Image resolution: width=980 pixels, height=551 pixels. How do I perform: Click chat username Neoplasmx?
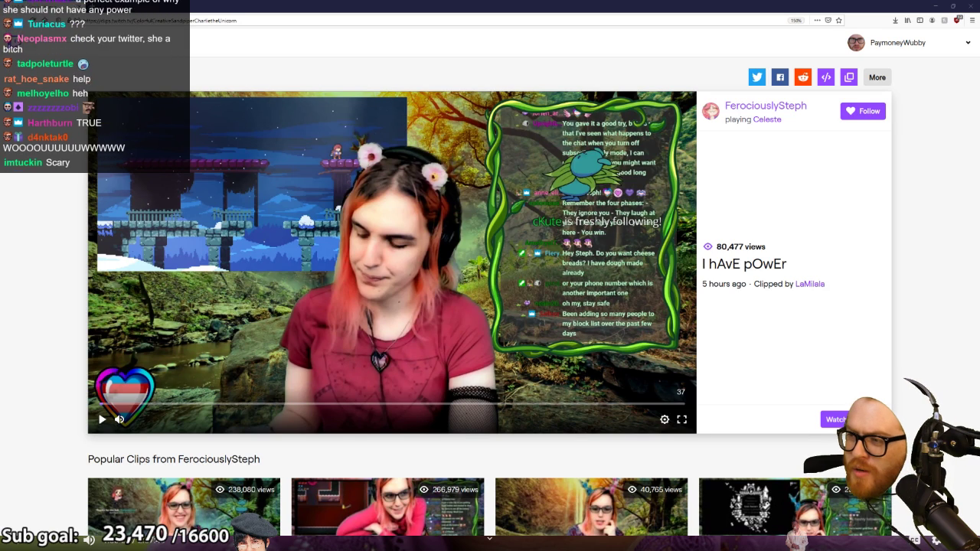coord(42,38)
